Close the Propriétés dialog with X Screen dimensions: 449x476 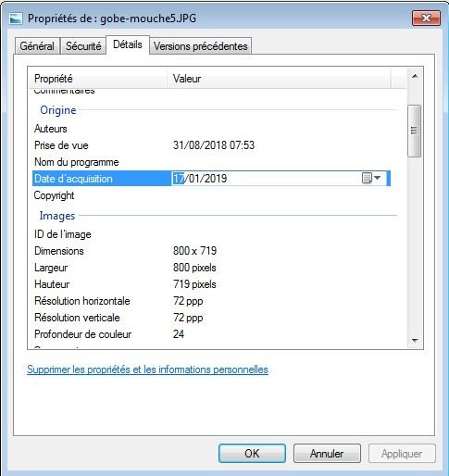(426, 19)
